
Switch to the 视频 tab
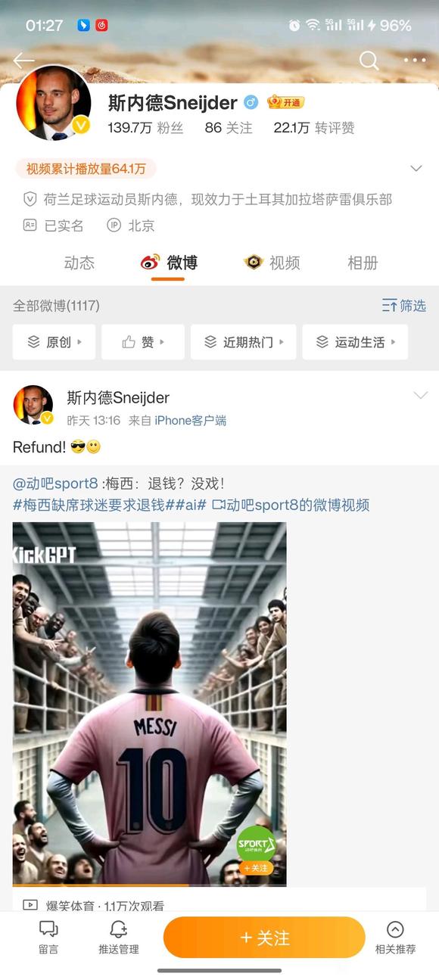(272, 263)
